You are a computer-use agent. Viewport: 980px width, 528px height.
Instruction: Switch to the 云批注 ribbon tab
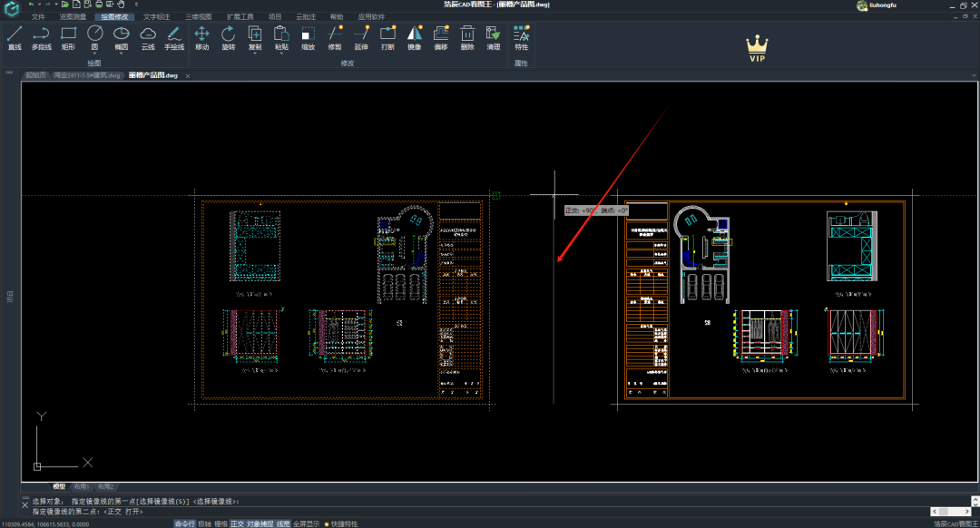click(x=306, y=17)
